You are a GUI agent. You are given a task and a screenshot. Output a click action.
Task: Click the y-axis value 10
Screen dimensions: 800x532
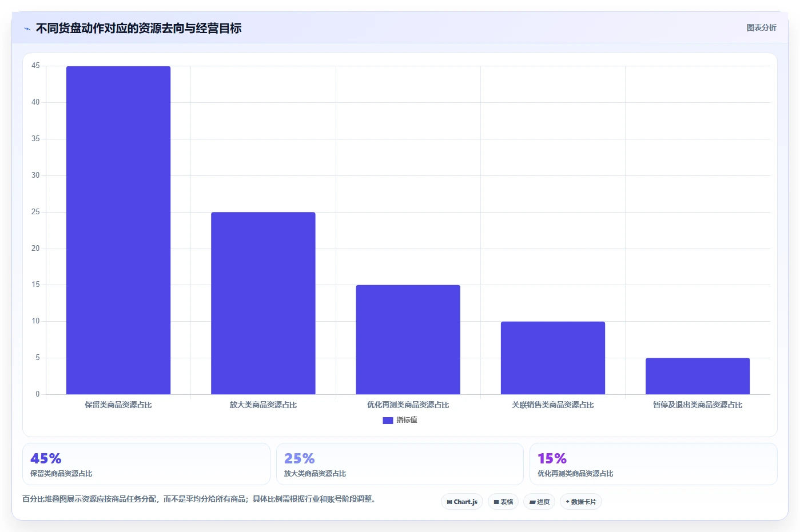(x=35, y=321)
